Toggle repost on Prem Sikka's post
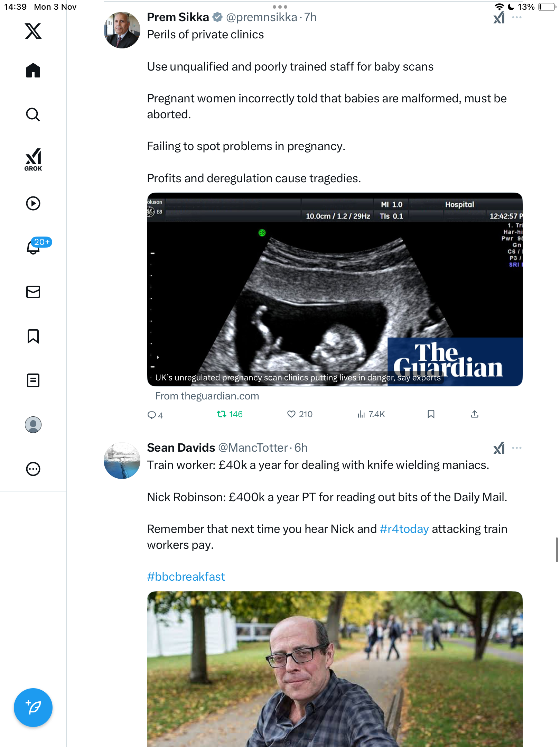Screen dimensions: 560x747 [x=222, y=414]
